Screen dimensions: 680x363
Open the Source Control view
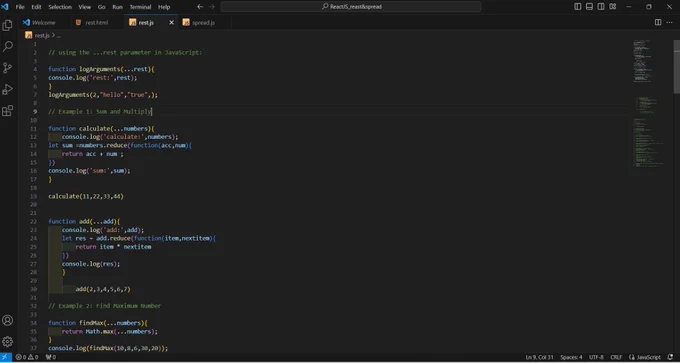pos(7,68)
